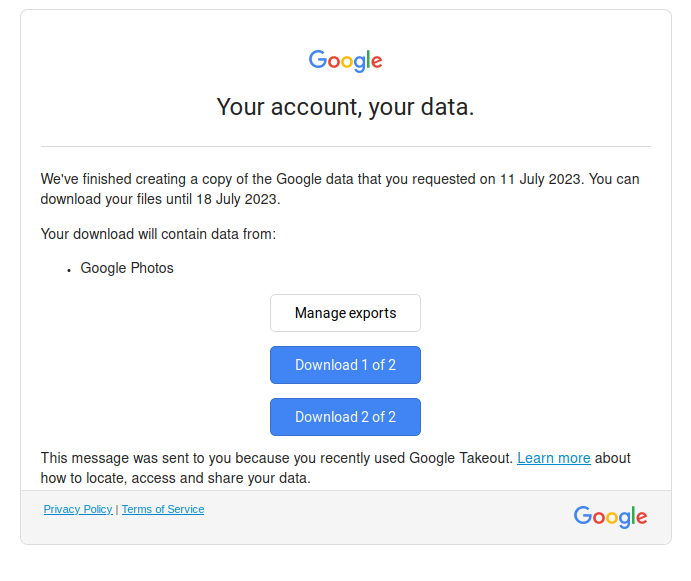
Task: Click the 'Your account, your data.' heading
Action: click(x=345, y=107)
